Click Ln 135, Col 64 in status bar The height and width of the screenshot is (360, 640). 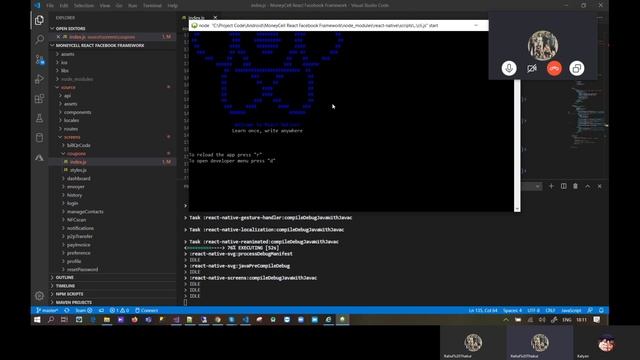point(482,311)
